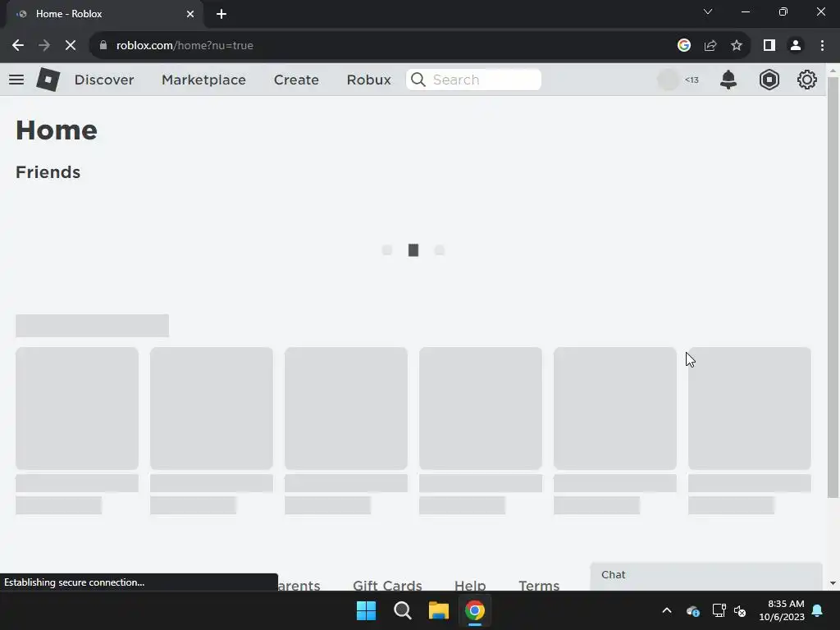Click the muted volume tray icon
The width and height of the screenshot is (840, 630).
740,610
